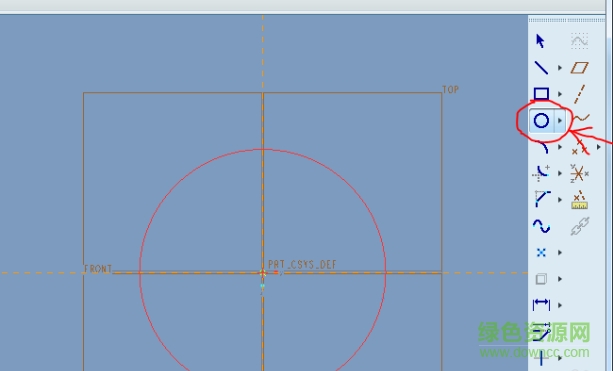The height and width of the screenshot is (371, 613).
Task: Select the Fillet tool
Action: click(541, 173)
